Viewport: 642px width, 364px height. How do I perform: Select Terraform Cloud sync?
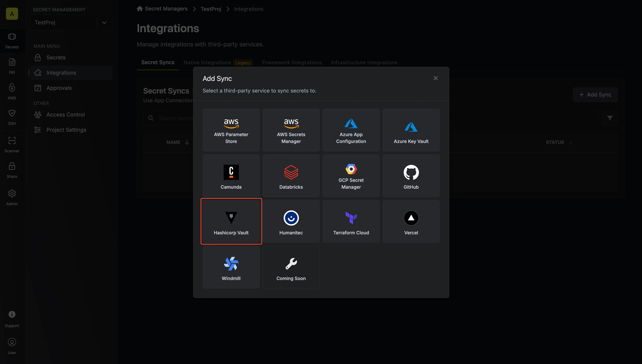351,221
